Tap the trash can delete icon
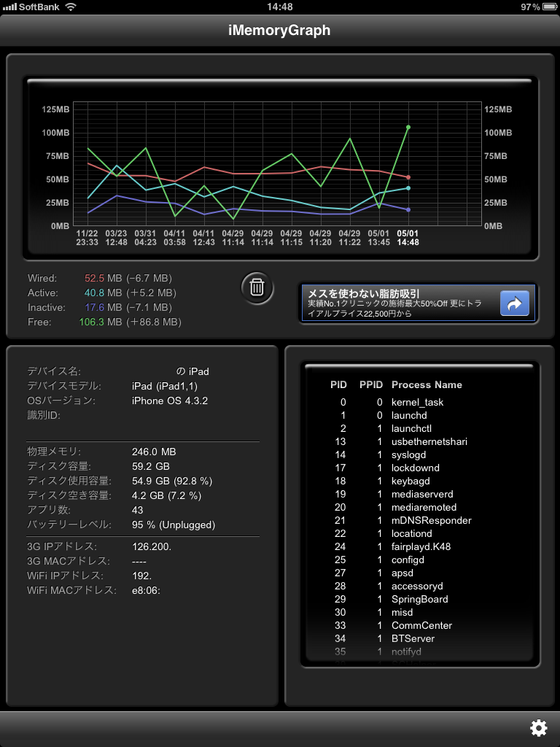This screenshot has height=747, width=560. click(x=257, y=287)
